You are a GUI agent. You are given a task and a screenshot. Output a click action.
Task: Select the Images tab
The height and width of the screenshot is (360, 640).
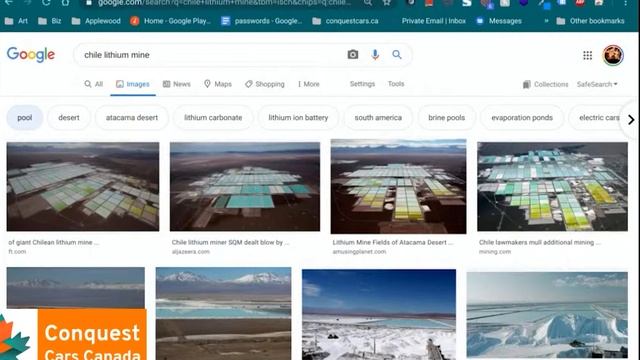tap(133, 84)
